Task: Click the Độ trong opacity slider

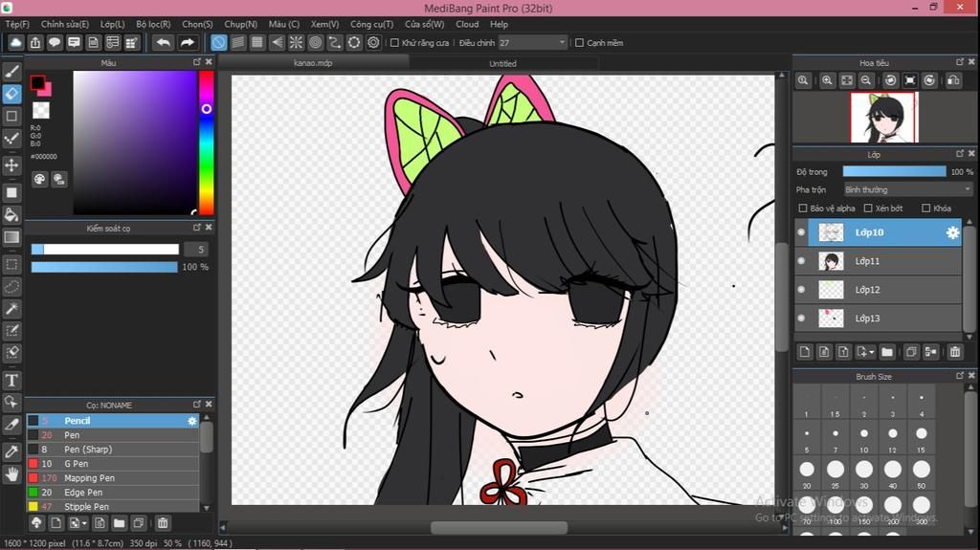Action: click(x=895, y=171)
